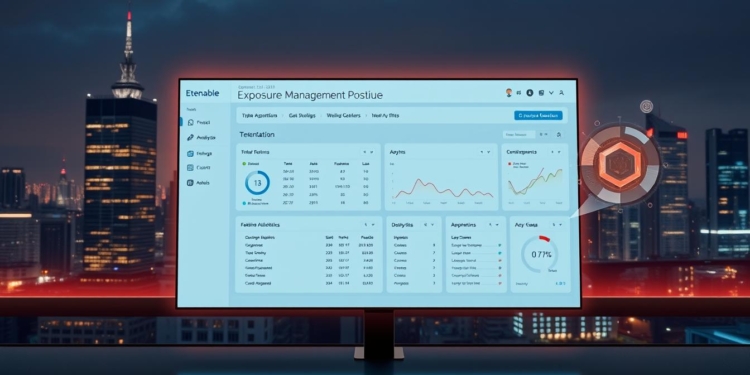Expand the dropdown on the Fakline Adlelities card
This screenshot has width=750, height=375.
click(x=373, y=224)
